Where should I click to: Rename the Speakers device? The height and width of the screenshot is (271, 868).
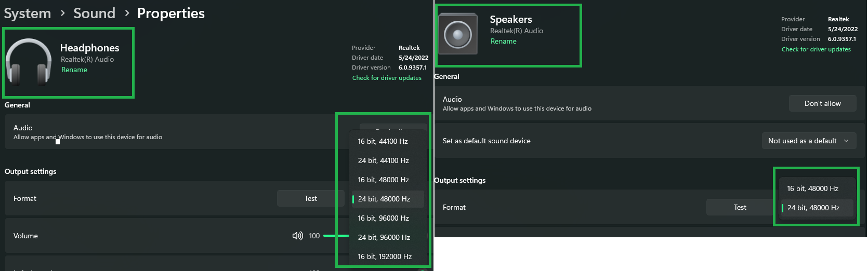click(x=504, y=41)
